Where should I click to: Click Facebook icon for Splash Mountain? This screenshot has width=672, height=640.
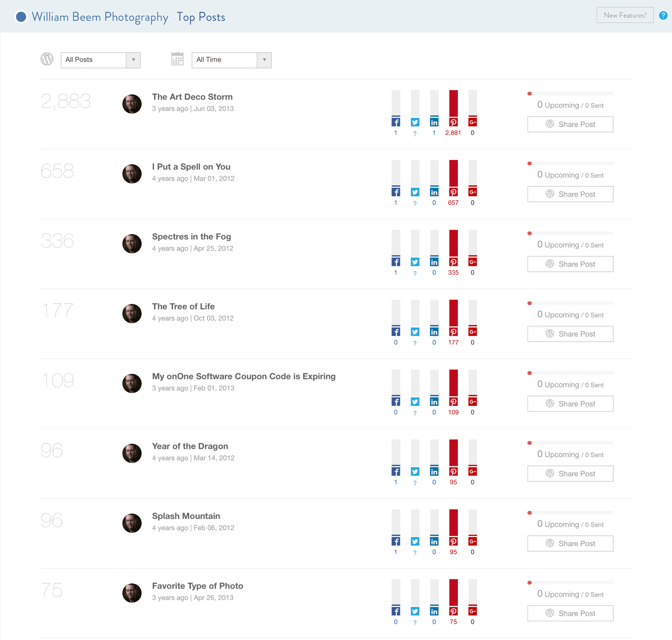396,541
